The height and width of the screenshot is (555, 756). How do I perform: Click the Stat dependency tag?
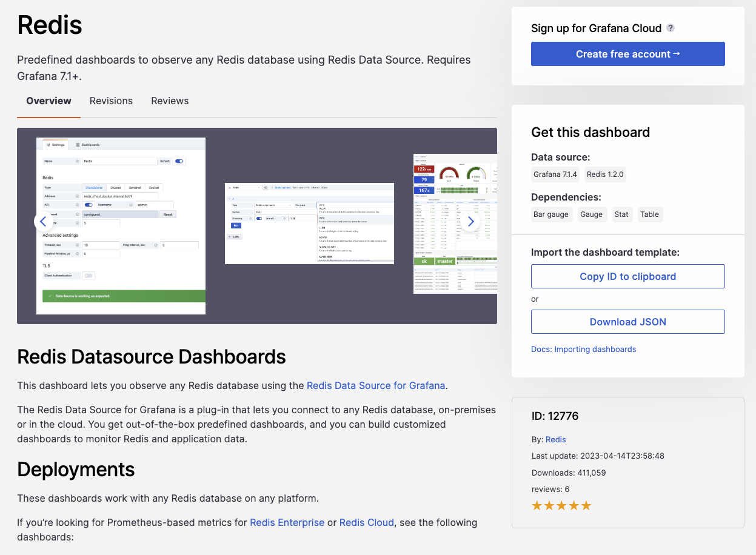click(x=621, y=214)
